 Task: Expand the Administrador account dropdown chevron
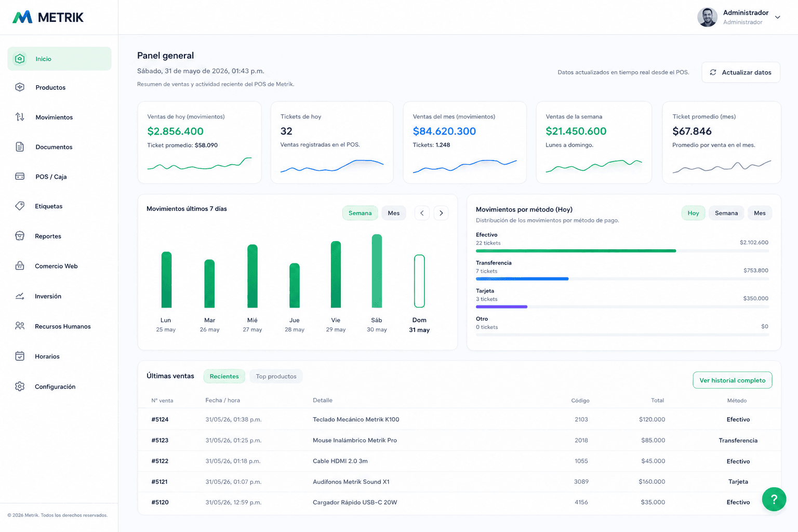tap(778, 17)
